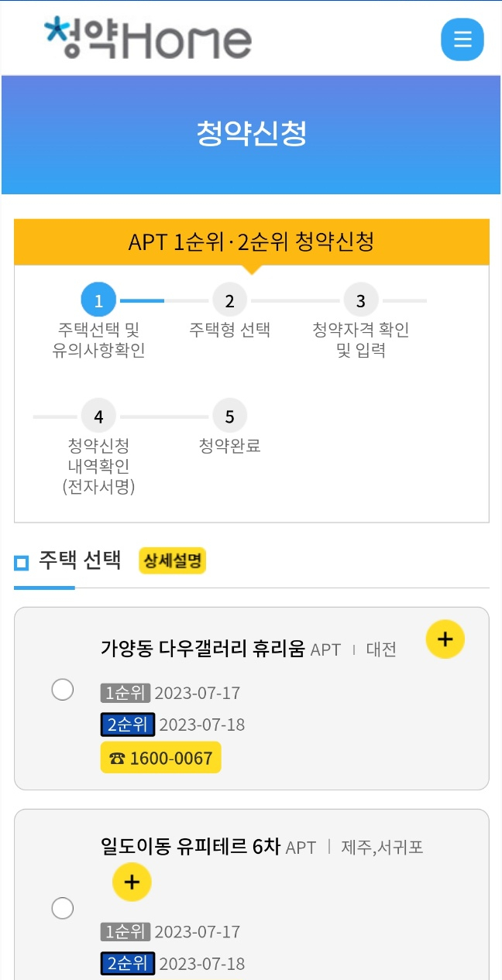Image resolution: width=502 pixels, height=980 pixels.
Task: Expand details for 가양동 다우갤러리 휴리움
Action: pyautogui.click(x=445, y=639)
